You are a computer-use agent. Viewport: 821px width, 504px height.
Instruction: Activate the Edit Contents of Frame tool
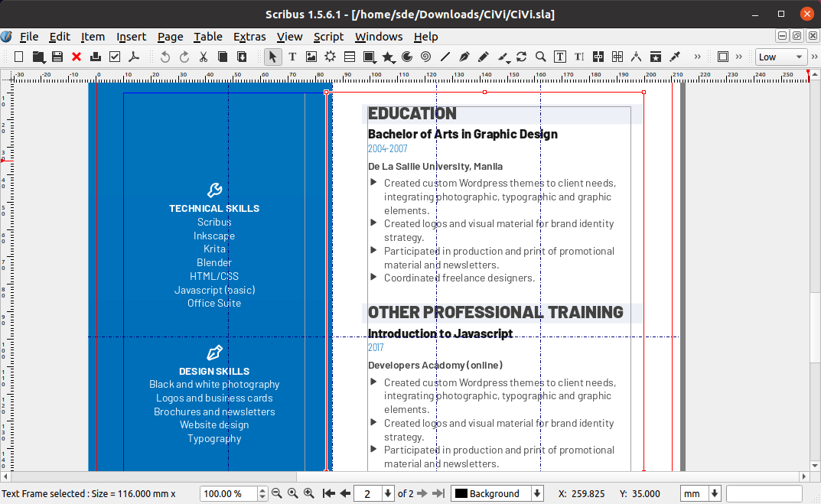[560, 57]
